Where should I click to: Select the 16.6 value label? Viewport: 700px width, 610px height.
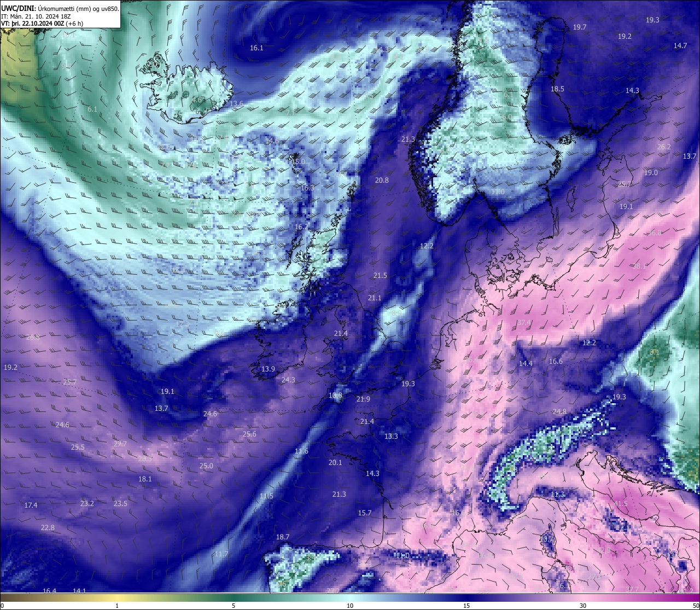556,361
